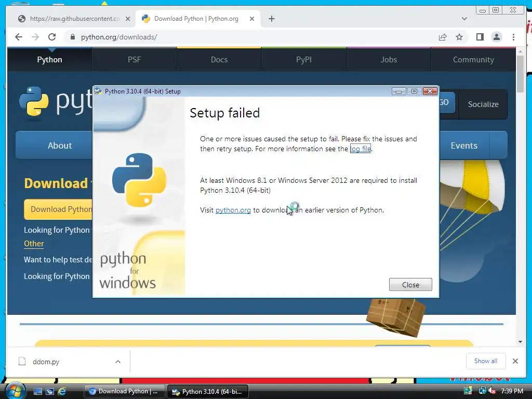Click the address bar URL
532x399 pixels.
coord(119,37)
